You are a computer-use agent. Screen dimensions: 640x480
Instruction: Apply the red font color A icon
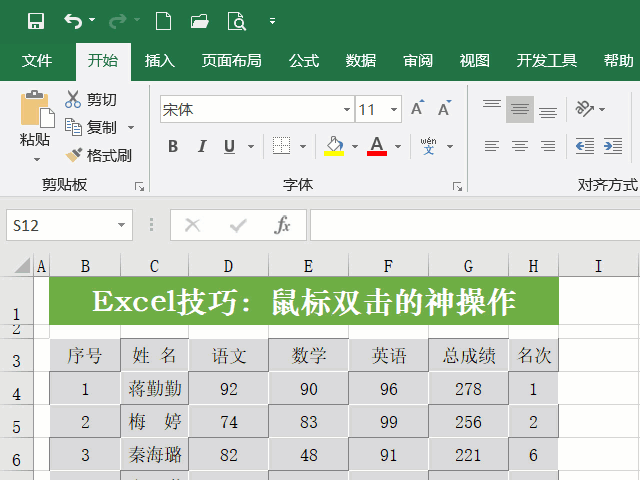click(377, 146)
